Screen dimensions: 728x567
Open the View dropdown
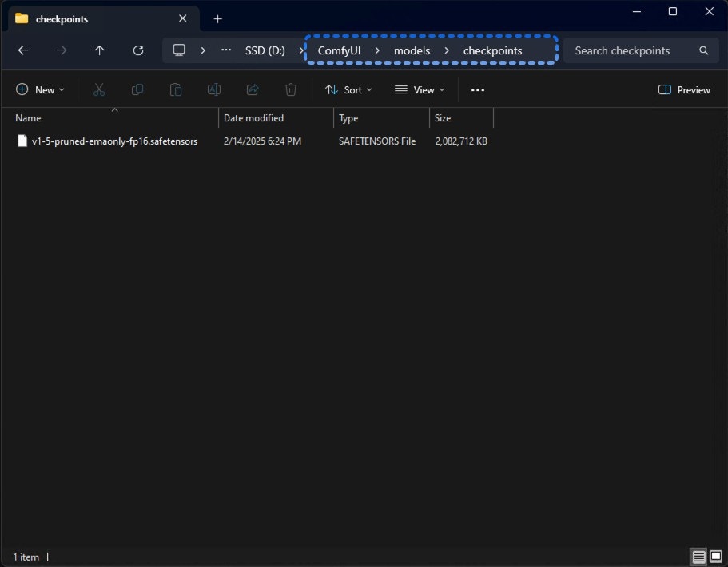click(x=419, y=89)
